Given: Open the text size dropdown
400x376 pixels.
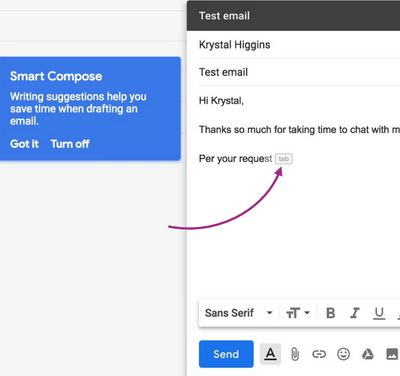Looking at the screenshot, I should click(298, 313).
